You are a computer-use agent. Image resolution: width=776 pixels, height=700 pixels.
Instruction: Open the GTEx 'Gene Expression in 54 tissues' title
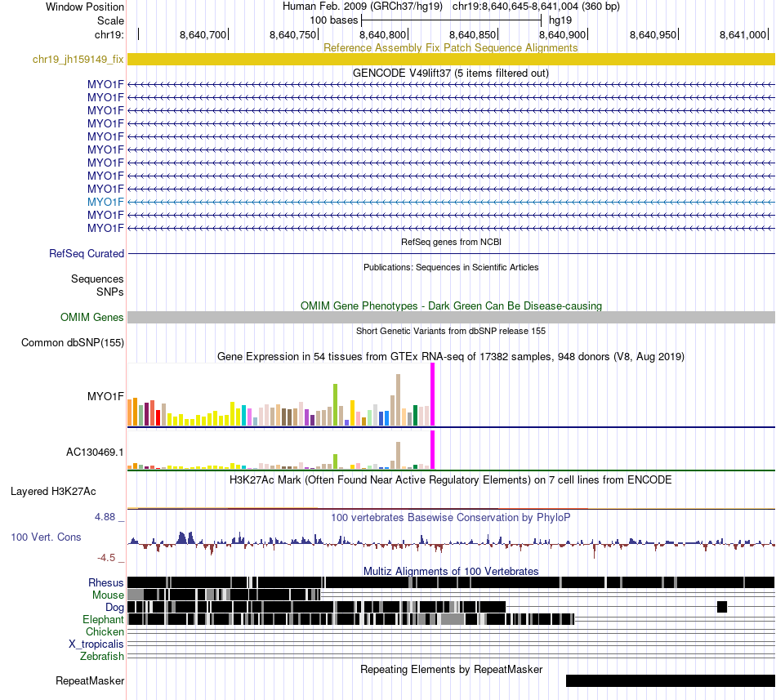[x=451, y=357]
